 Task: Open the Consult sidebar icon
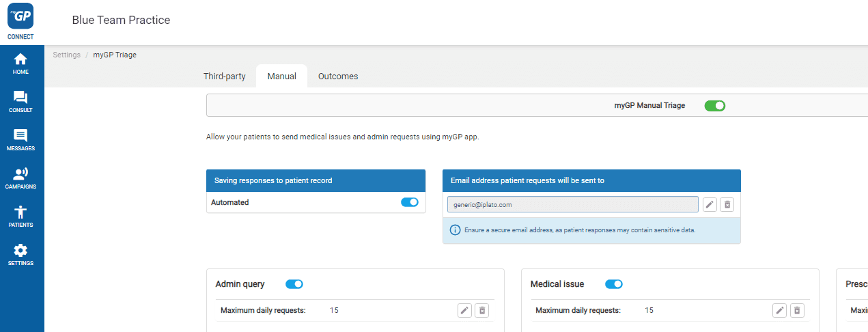[20, 102]
